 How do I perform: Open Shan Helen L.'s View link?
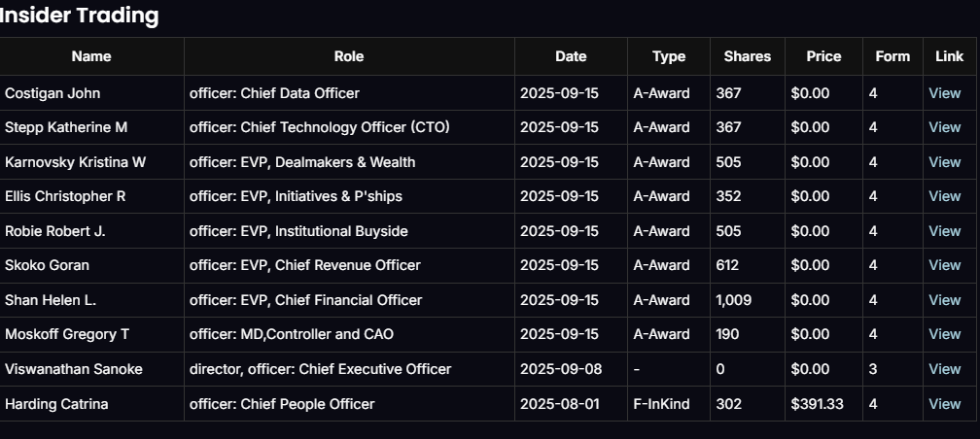pyautogui.click(x=944, y=300)
